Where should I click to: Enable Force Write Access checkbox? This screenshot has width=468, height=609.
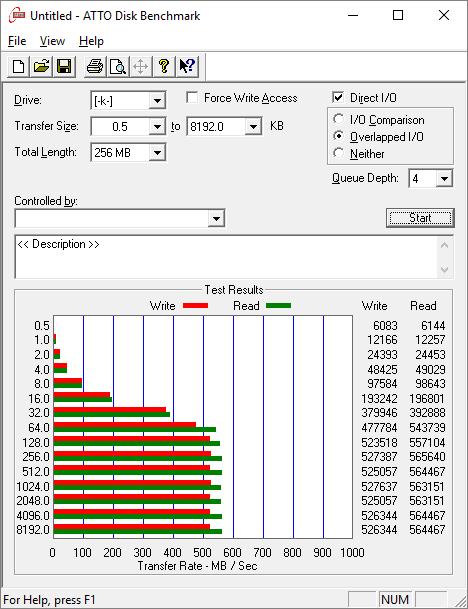(x=192, y=97)
